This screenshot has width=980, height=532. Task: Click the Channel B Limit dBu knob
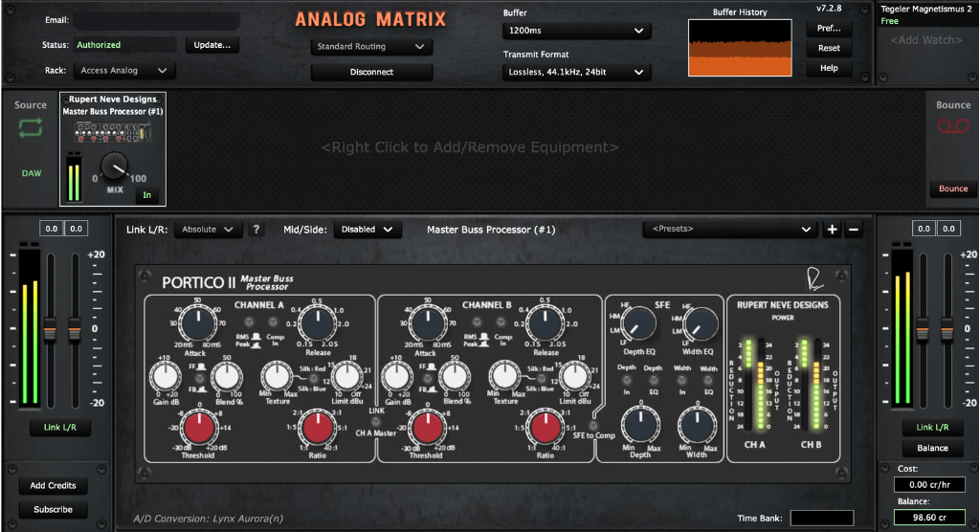(574, 377)
